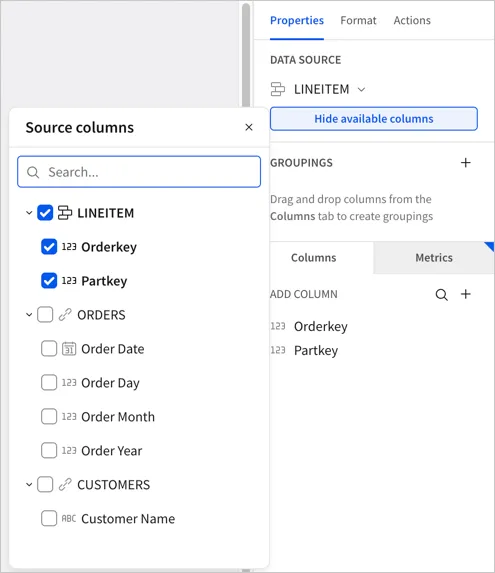Collapse the ORDERS tree node

point(29,315)
